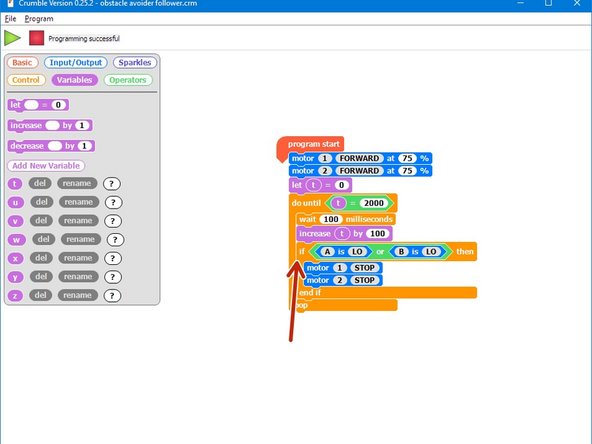Toggle the STOP setting on motor 1 block
This screenshot has width=592, height=444.
pos(364,268)
